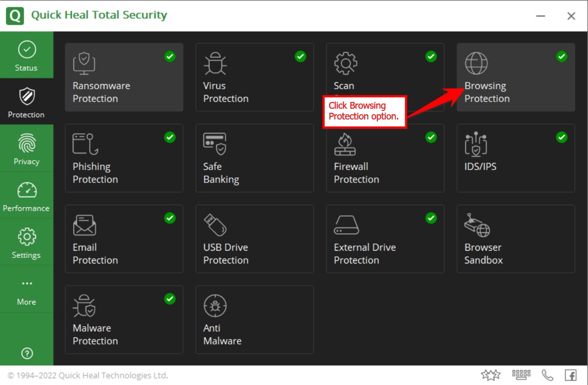Viewport: 588px width, 385px height.
Task: Open the Ransomware Protection tile icon
Action: pyautogui.click(x=84, y=64)
